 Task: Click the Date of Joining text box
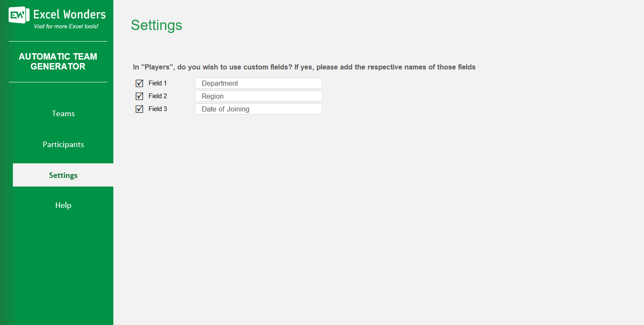(x=258, y=108)
